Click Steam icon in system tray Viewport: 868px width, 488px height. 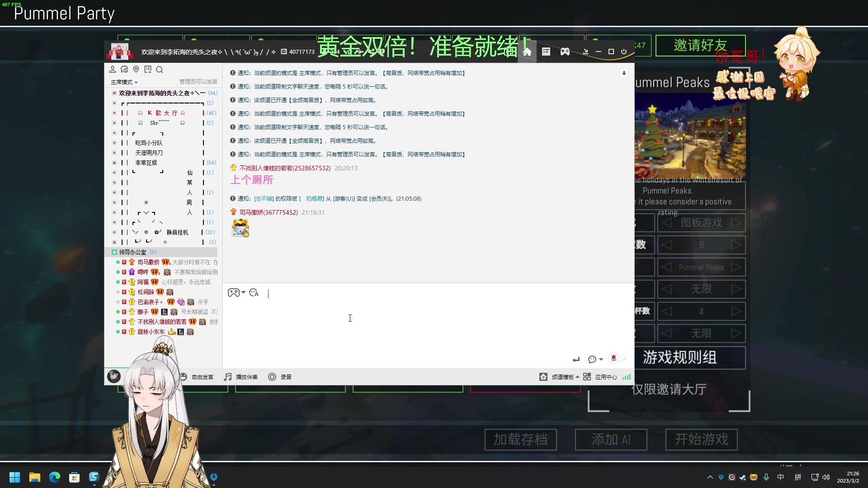click(743, 477)
